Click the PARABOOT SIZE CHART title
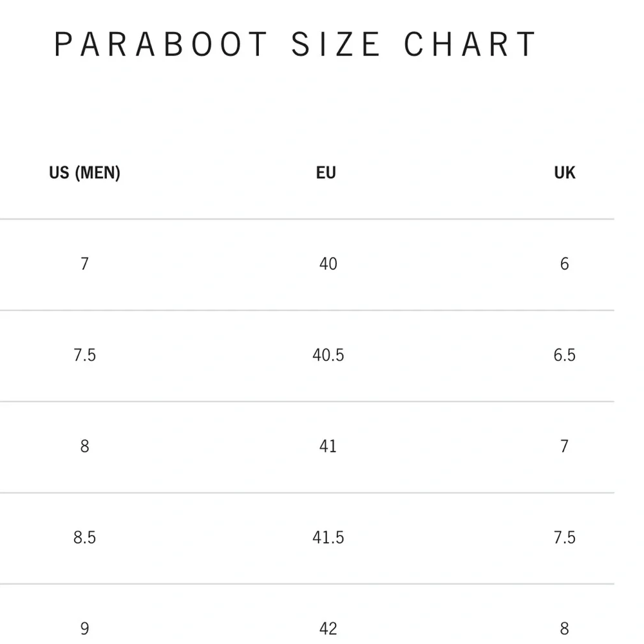644x644 pixels. 295,44
